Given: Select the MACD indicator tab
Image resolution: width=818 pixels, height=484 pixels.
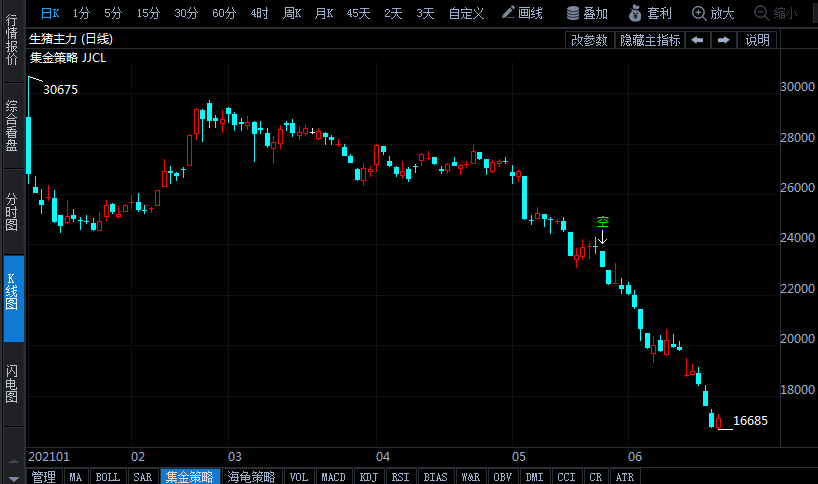Looking at the screenshot, I should click(333, 477).
